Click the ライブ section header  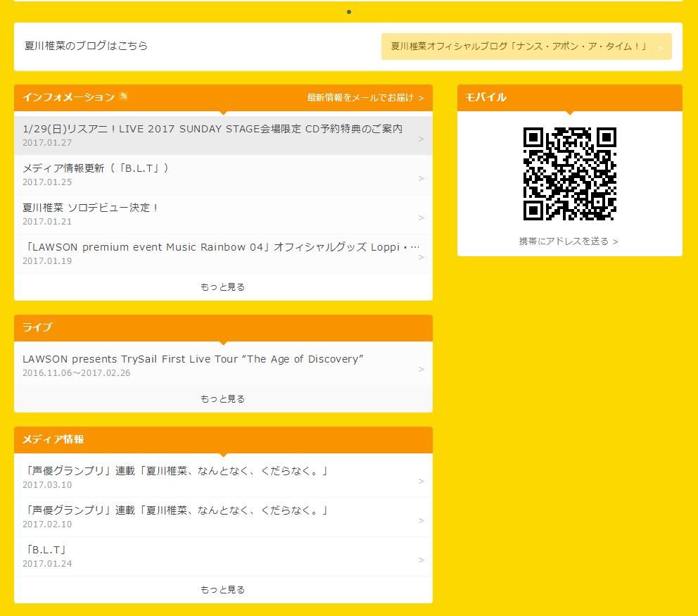click(223, 328)
